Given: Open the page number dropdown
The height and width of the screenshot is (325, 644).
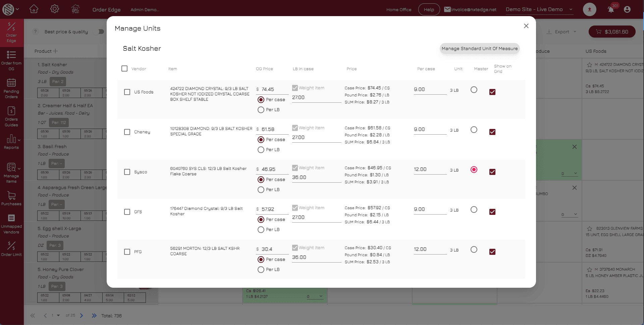Looking at the screenshot, I should click(x=58, y=316).
